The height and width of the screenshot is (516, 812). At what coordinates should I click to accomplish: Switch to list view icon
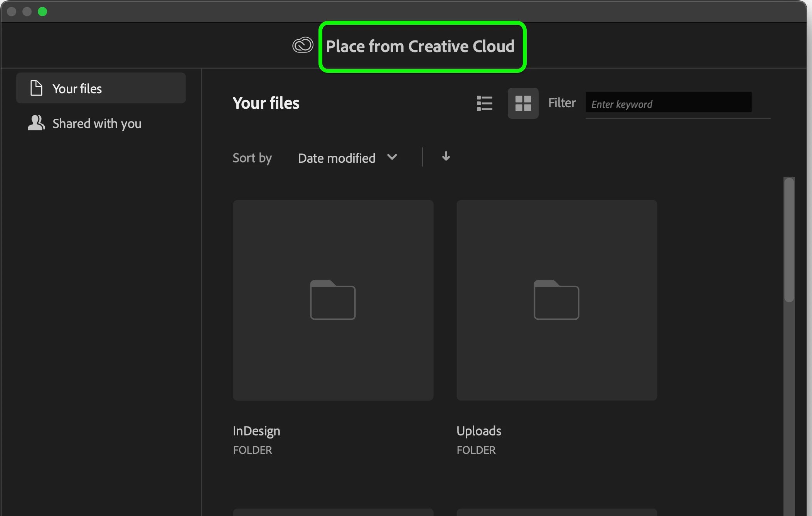(484, 103)
